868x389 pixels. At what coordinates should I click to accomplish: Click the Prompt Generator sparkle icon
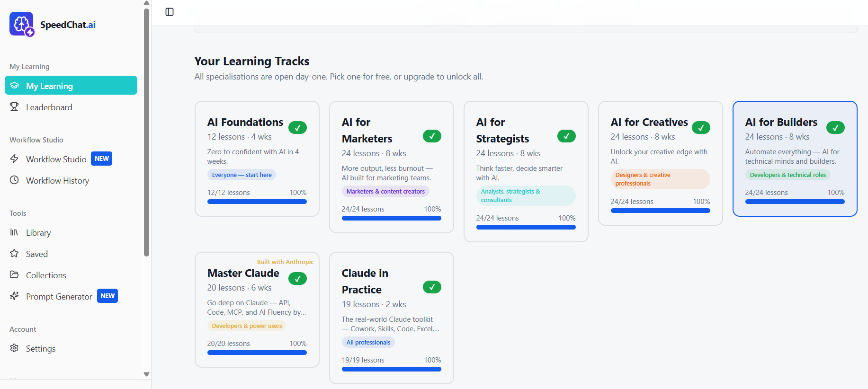[14, 296]
